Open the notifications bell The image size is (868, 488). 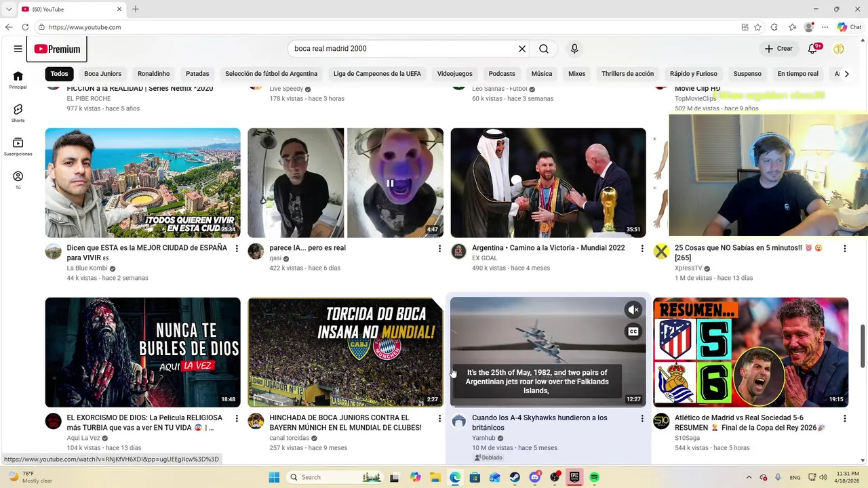[813, 49]
